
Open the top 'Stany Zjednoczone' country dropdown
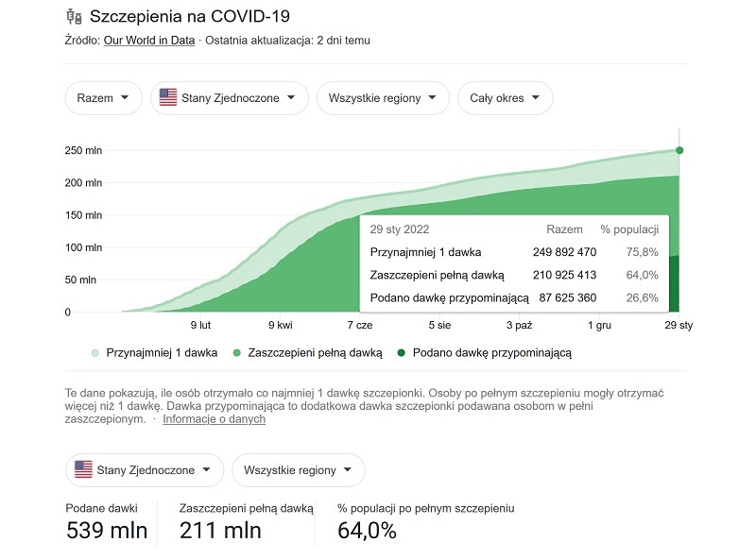(x=227, y=97)
